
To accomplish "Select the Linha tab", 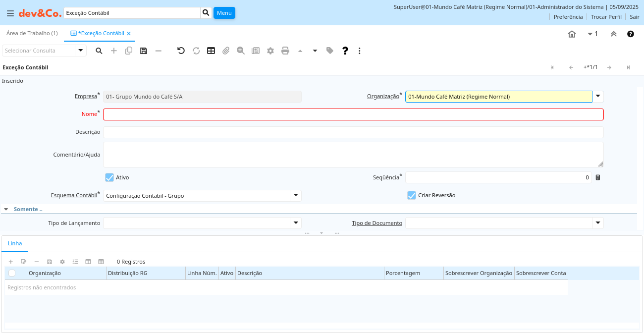I will 15,244.
